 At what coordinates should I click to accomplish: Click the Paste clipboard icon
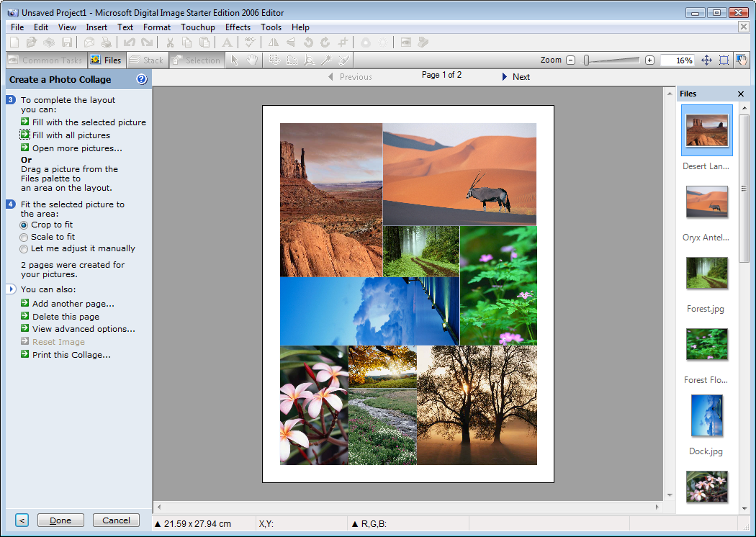pos(204,42)
